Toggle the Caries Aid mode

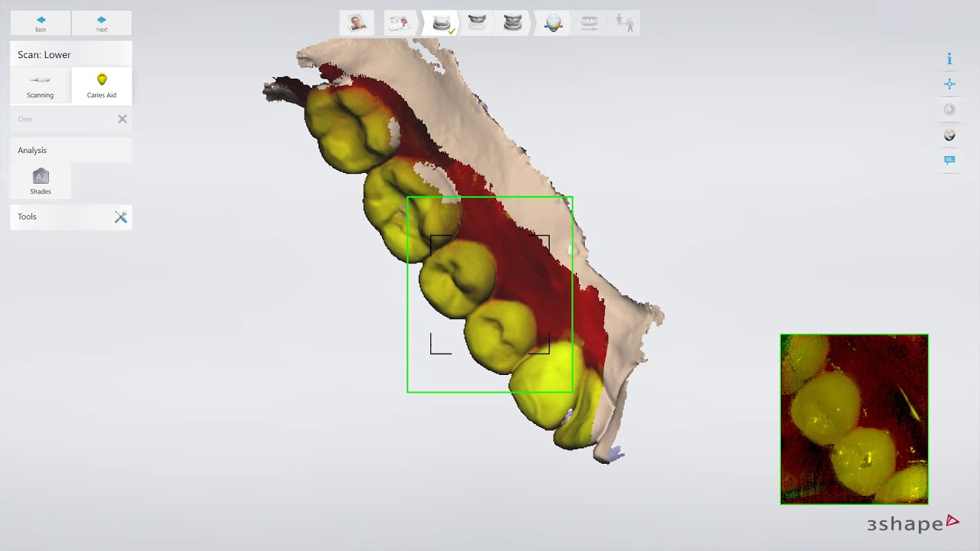102,85
